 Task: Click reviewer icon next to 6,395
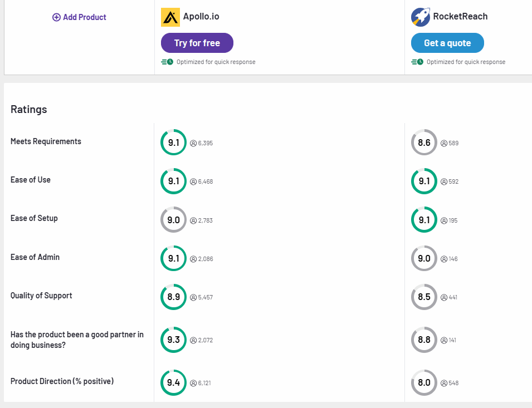point(193,143)
